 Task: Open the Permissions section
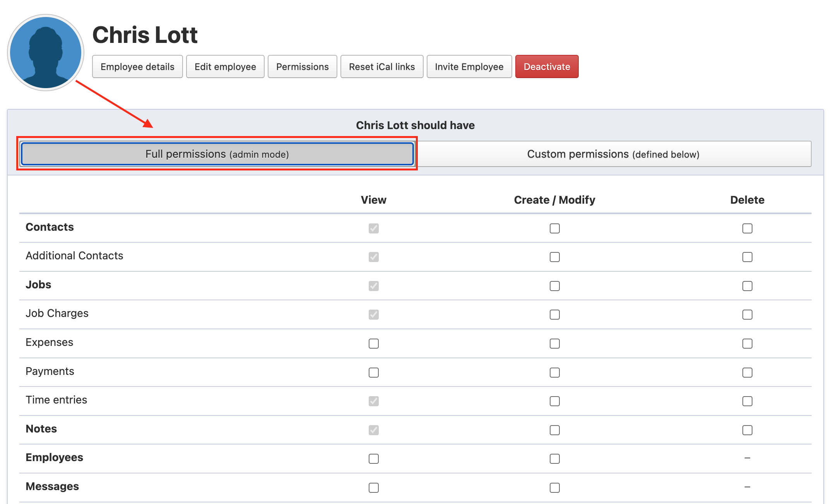click(x=302, y=67)
